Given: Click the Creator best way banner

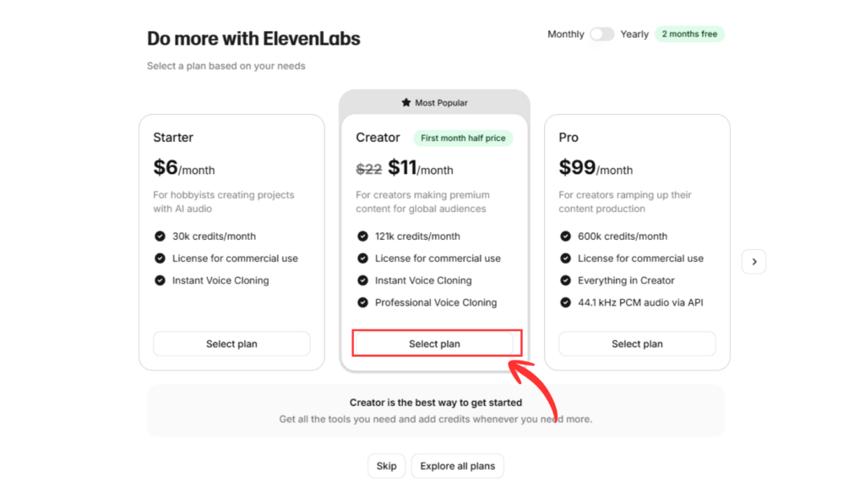Looking at the screenshot, I should click(x=436, y=411).
